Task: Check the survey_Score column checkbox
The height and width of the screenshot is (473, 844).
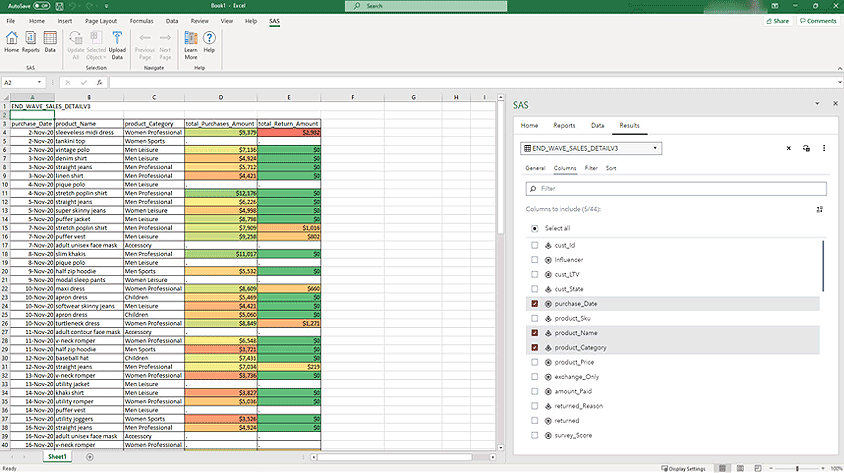Action: click(534, 435)
